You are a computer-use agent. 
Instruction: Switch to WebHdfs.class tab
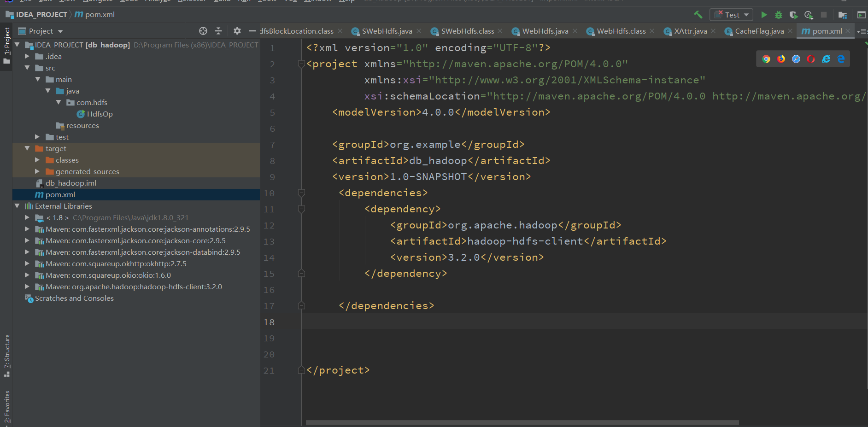click(x=621, y=31)
